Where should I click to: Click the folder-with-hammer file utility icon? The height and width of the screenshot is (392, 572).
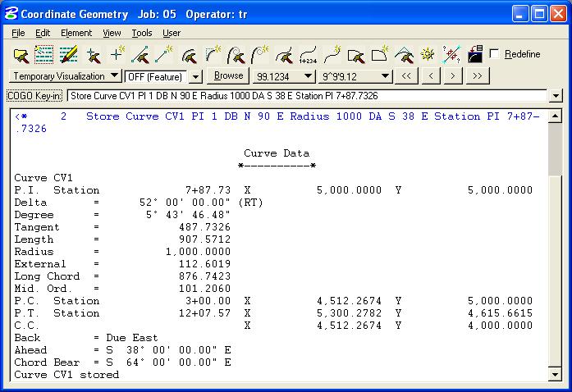(21, 55)
